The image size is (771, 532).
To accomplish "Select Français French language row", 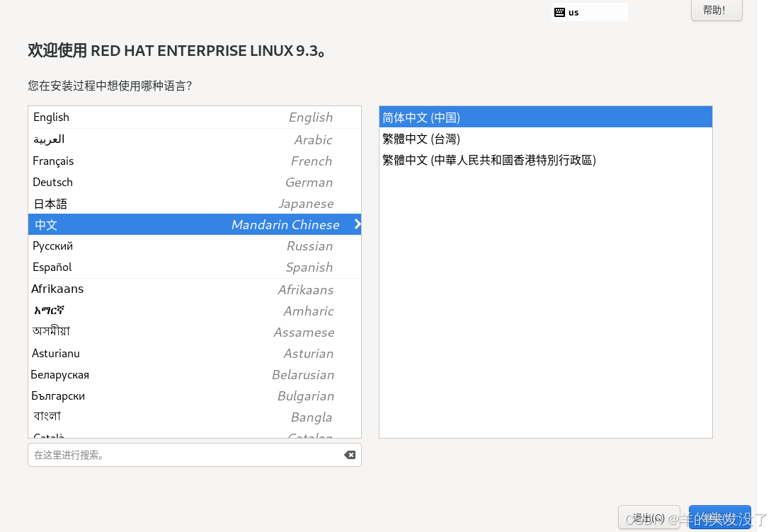I will click(x=195, y=161).
